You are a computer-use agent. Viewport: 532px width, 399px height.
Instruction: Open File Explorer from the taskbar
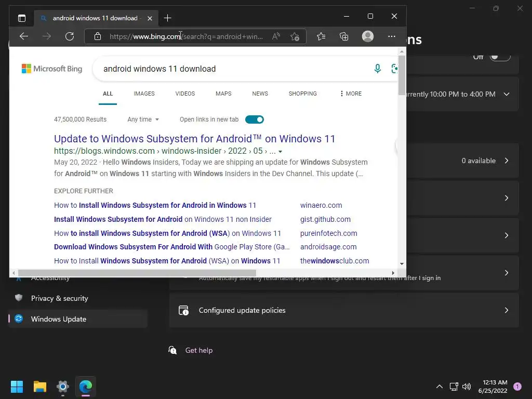[39, 387]
